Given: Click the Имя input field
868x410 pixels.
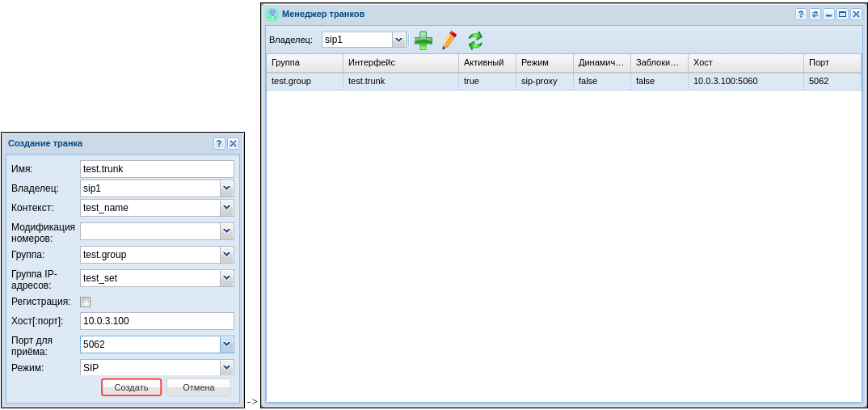Looking at the screenshot, I should 158,169.
